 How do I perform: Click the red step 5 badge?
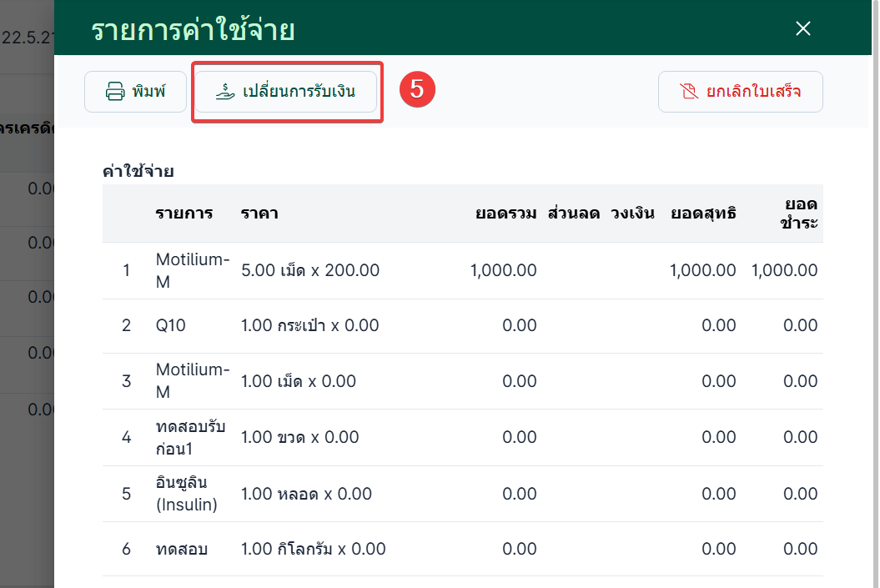click(417, 89)
